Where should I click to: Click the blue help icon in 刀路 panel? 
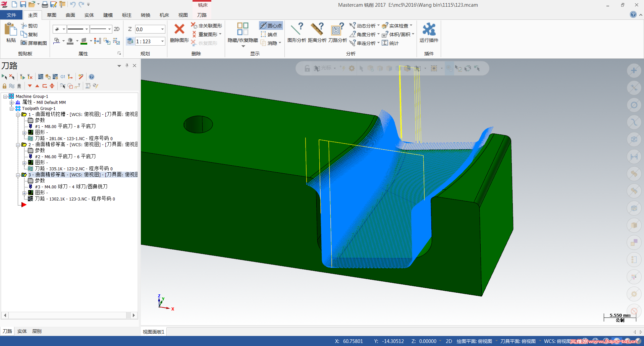(x=92, y=77)
